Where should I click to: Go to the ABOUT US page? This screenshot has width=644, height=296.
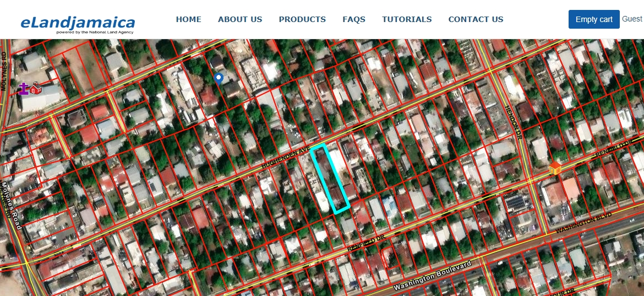(240, 19)
